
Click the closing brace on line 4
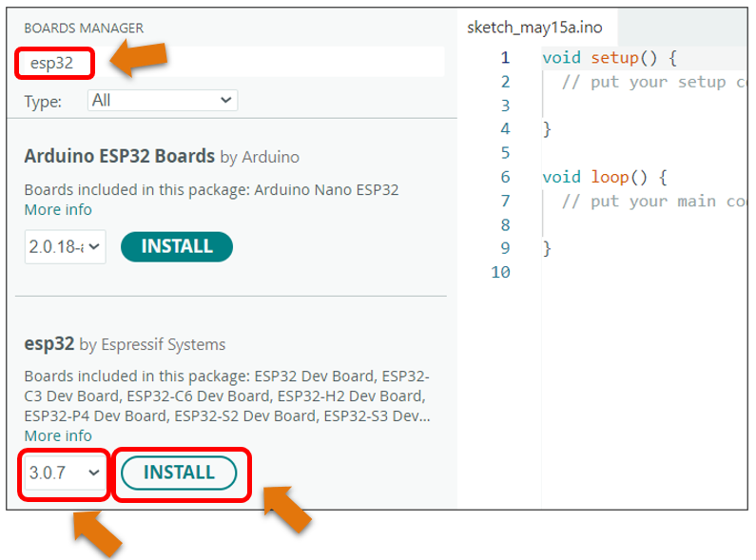coord(547,129)
